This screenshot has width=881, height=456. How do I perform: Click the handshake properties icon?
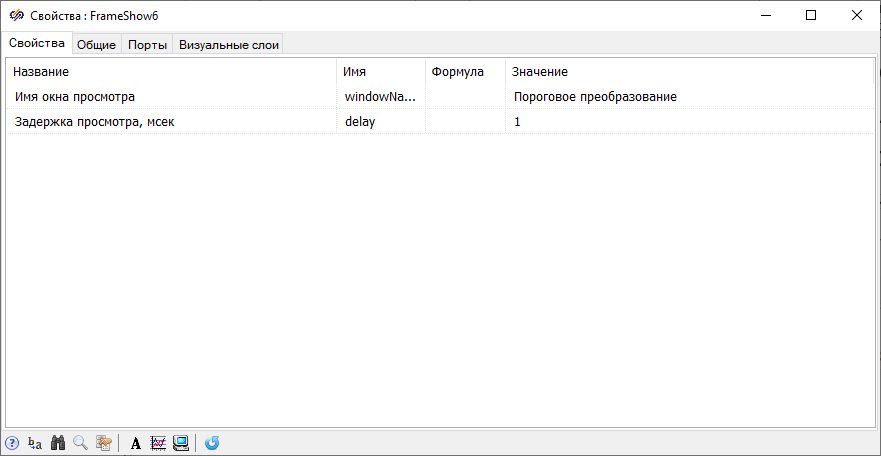[x=104, y=443]
